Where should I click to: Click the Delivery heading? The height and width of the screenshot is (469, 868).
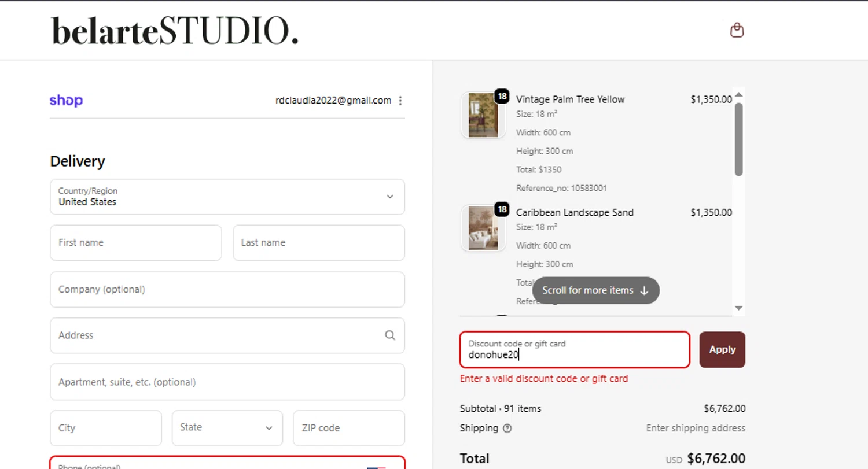pos(78,161)
